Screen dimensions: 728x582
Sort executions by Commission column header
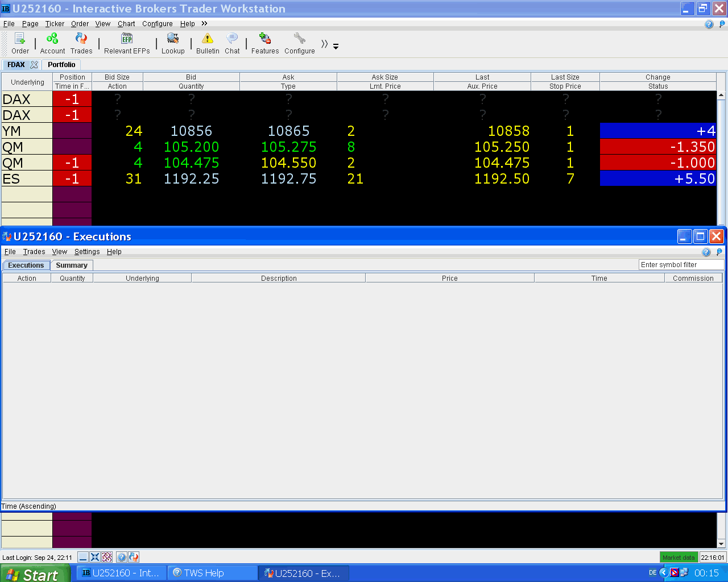tap(693, 278)
